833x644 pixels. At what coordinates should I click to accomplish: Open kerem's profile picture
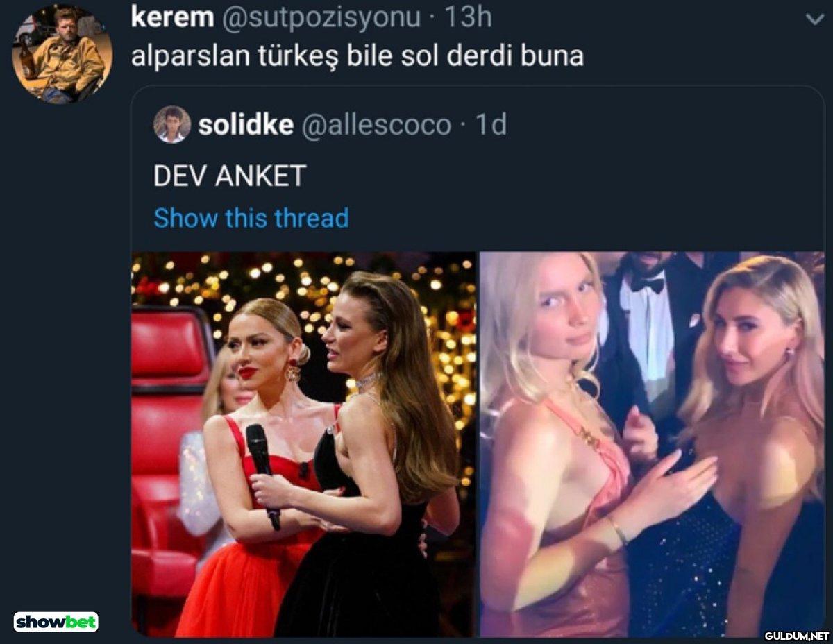(x=62, y=55)
